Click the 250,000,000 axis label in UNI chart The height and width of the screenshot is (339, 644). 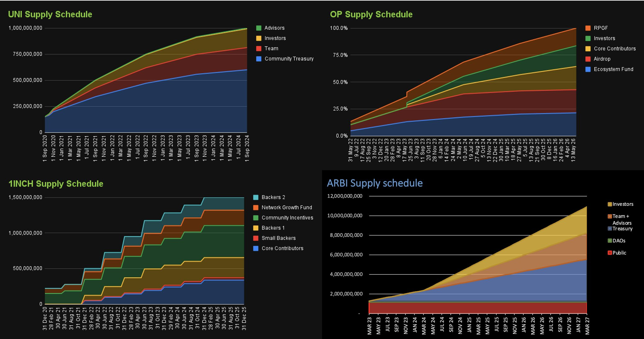pos(28,106)
